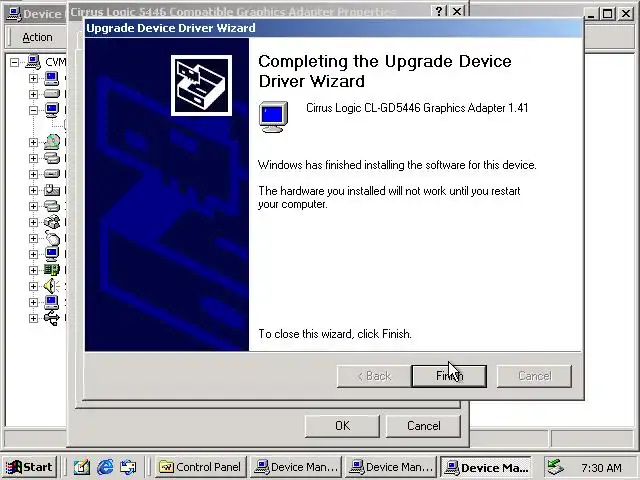This screenshot has width=640, height=480.
Task: Close the adapter Properties dialog with X
Action: pyautogui.click(x=457, y=11)
